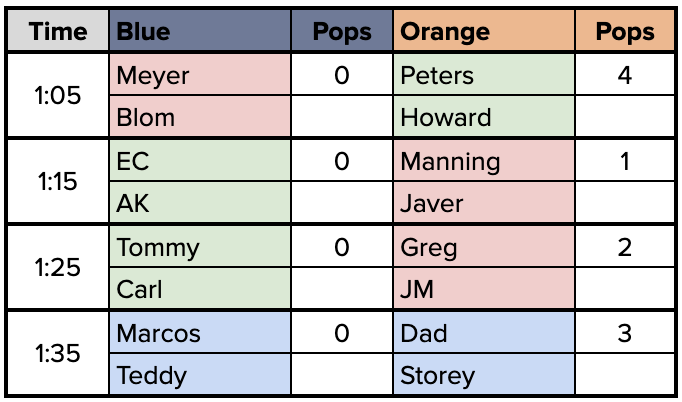Select the Howard cell
682x402 pixels.
coord(484,116)
